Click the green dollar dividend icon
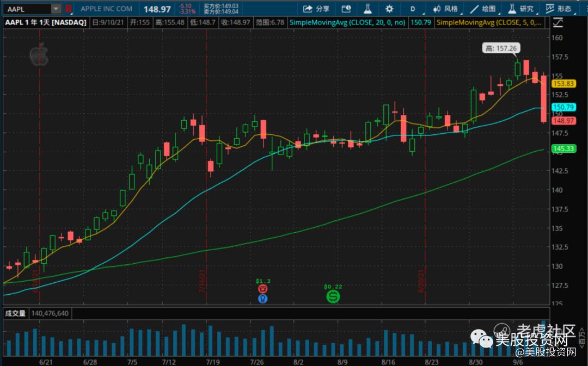 [x=333, y=297]
